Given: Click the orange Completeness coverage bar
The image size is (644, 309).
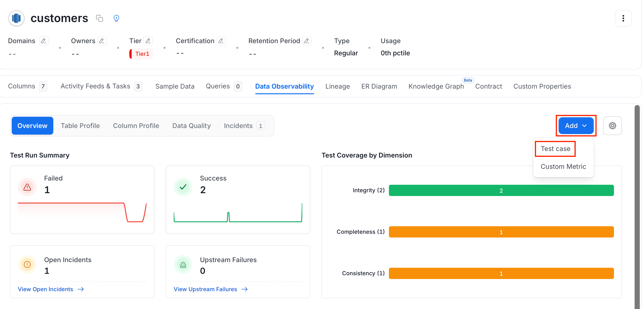Looking at the screenshot, I should pos(501,232).
